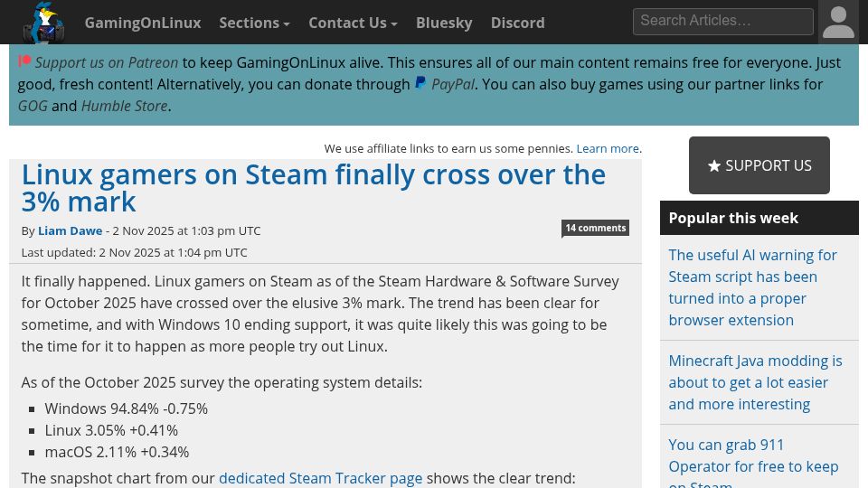This screenshot has width=868, height=488.
Task: Open the dedicated Steam Tracker page link
Action: pos(320,478)
